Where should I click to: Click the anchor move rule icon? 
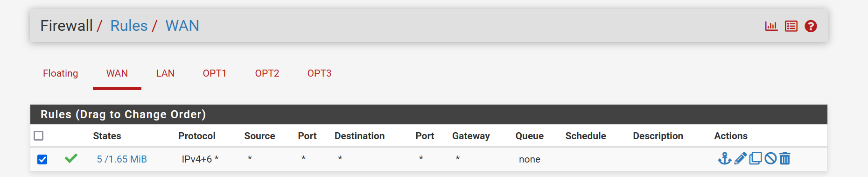725,159
